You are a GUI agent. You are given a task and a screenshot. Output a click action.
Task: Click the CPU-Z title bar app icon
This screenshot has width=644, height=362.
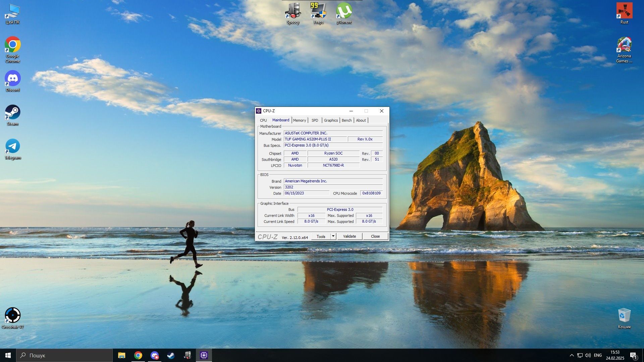259,111
